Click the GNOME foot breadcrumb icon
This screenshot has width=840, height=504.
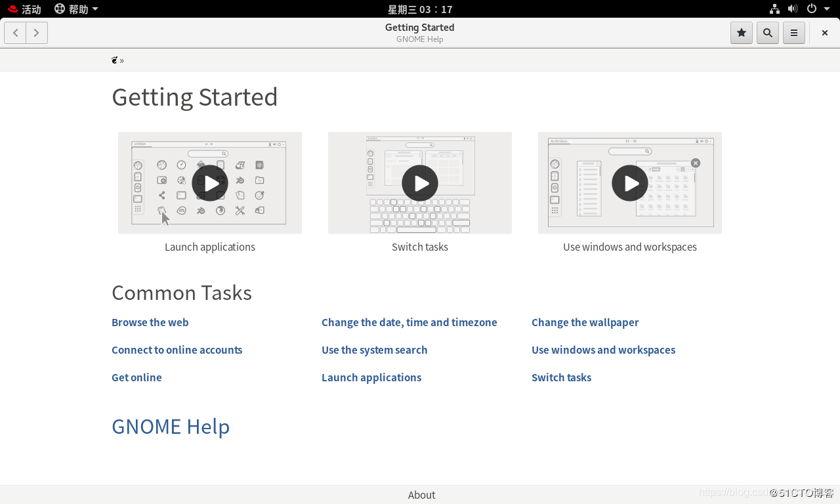[x=115, y=60]
